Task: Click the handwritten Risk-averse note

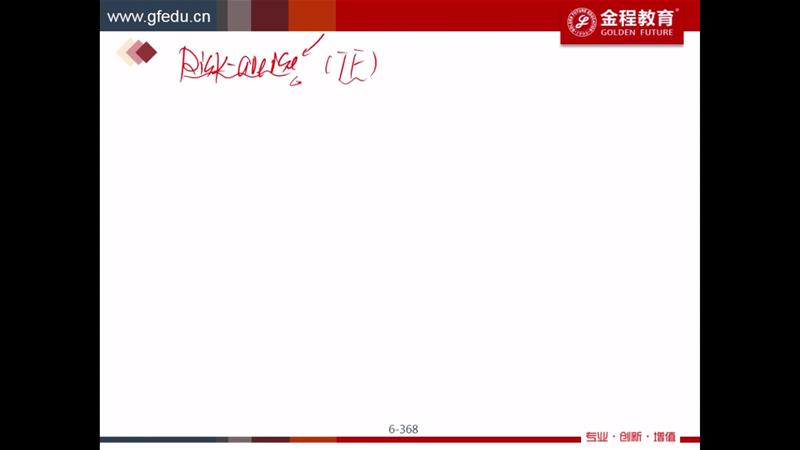Action: coord(240,66)
